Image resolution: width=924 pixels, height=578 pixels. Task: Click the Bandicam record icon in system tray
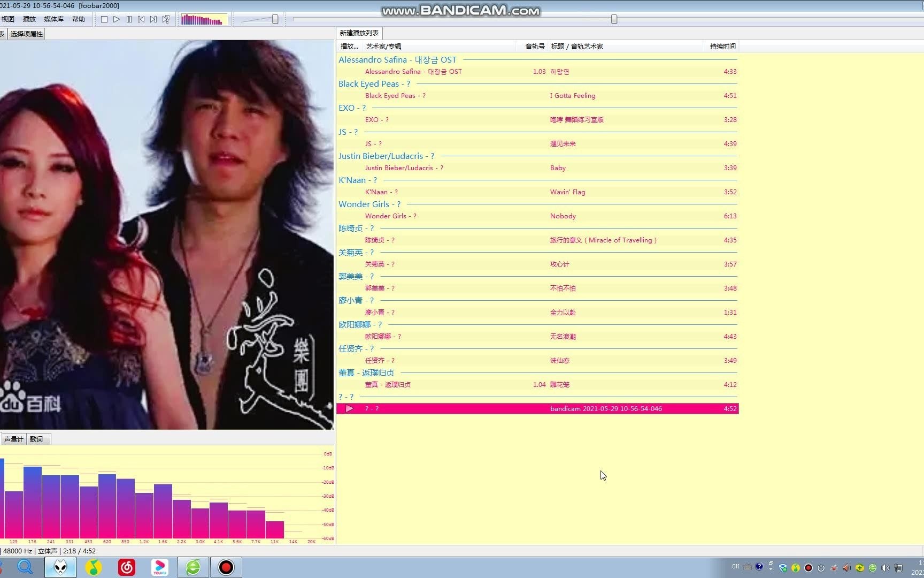(808, 568)
